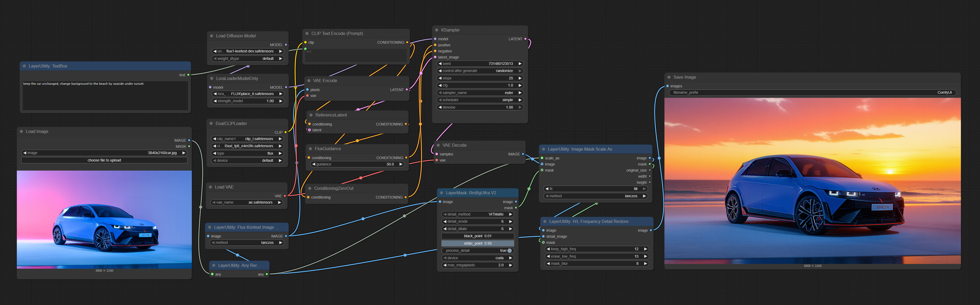Collapse the Load Image node via its dot
This screenshot has width=980, height=305.
[x=21, y=132]
